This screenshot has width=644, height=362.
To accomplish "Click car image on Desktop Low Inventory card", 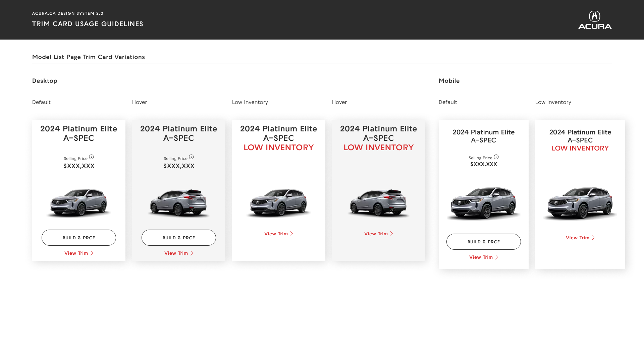I will 279,203.
